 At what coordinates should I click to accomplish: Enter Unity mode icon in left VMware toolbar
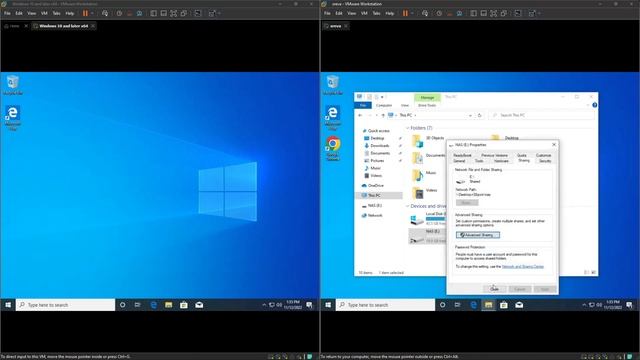click(184, 13)
